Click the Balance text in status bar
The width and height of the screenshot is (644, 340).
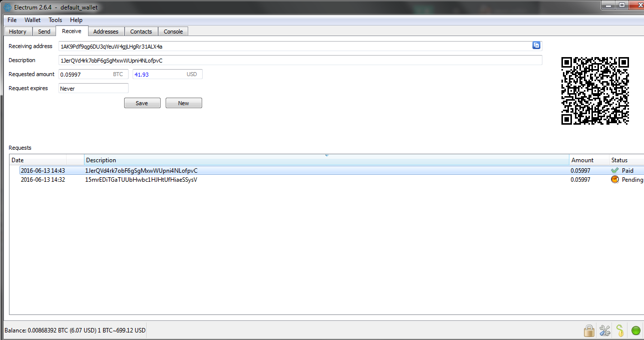[75, 330]
